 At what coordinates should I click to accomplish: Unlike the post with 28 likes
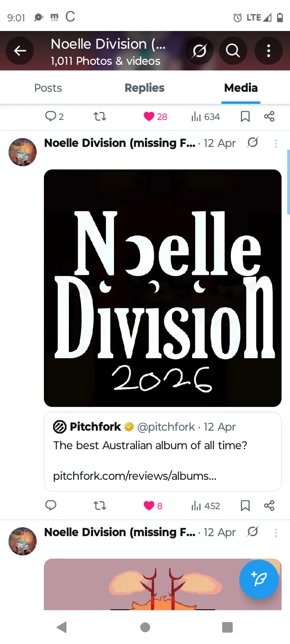pyautogui.click(x=155, y=117)
